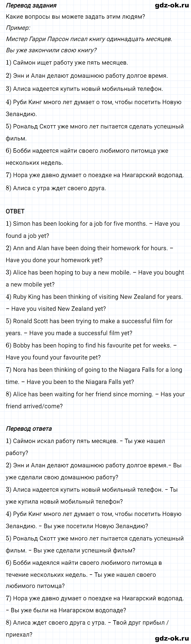191x644 pixels.
Task: Click translated line 'Вы уже посетили Новую Зеландию?'
Action: 96,526
